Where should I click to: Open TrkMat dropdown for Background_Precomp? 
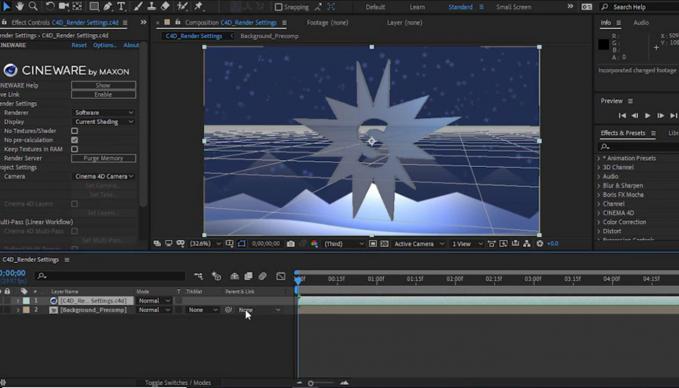(x=203, y=310)
